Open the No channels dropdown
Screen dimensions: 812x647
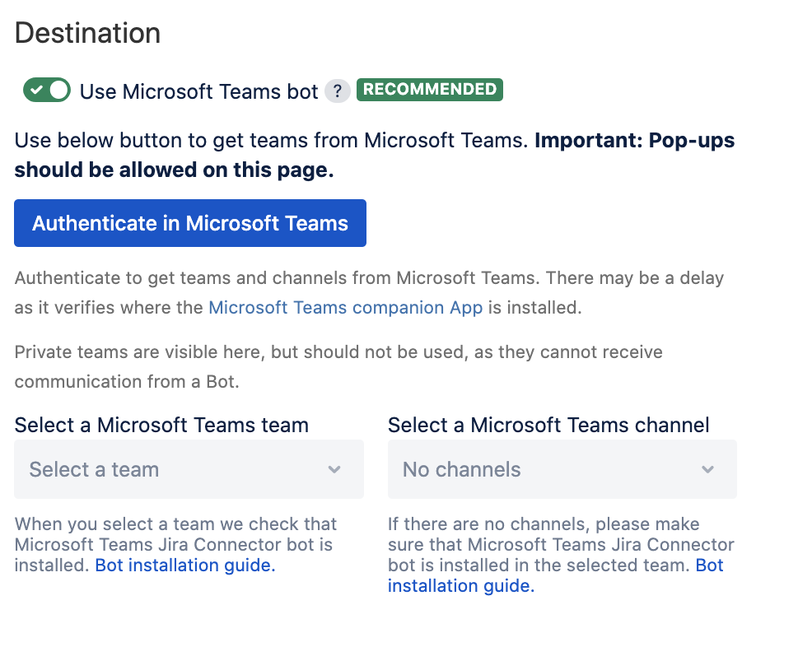tap(562, 469)
